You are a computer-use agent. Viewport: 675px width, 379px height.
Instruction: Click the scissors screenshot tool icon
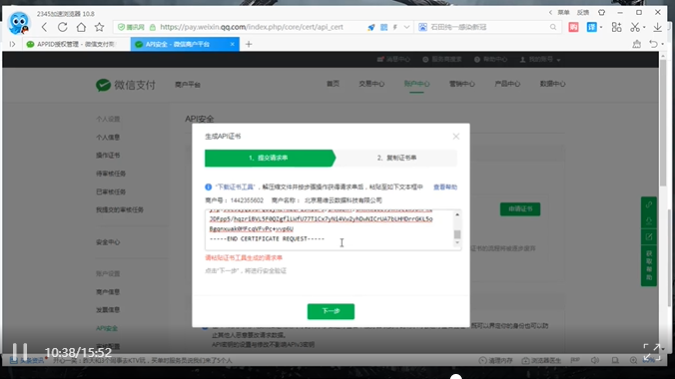[635, 27]
